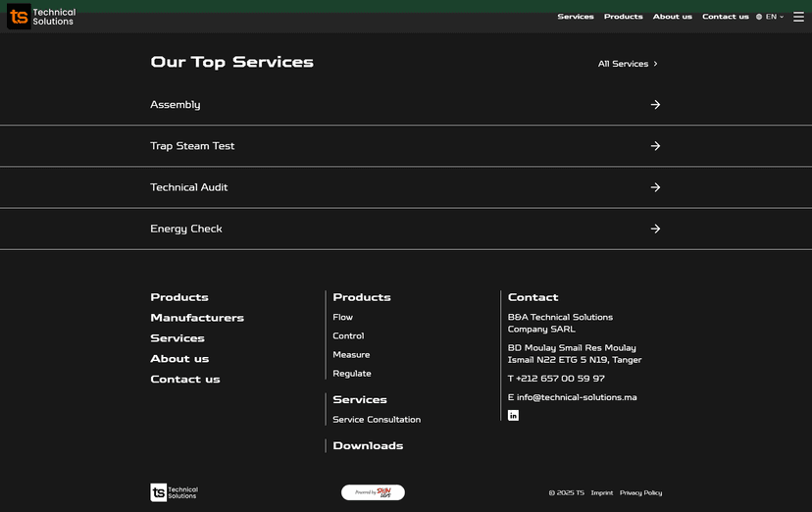
Task: Open All Services link with chevron
Action: [628, 64]
